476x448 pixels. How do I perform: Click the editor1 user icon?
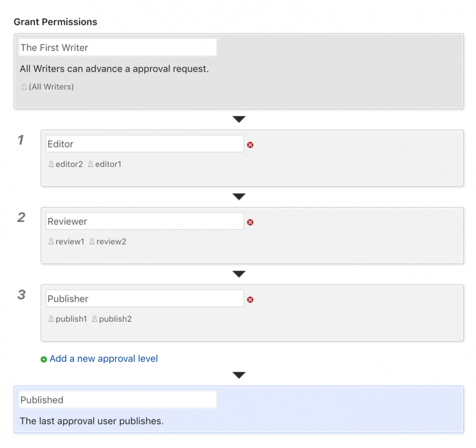[90, 164]
